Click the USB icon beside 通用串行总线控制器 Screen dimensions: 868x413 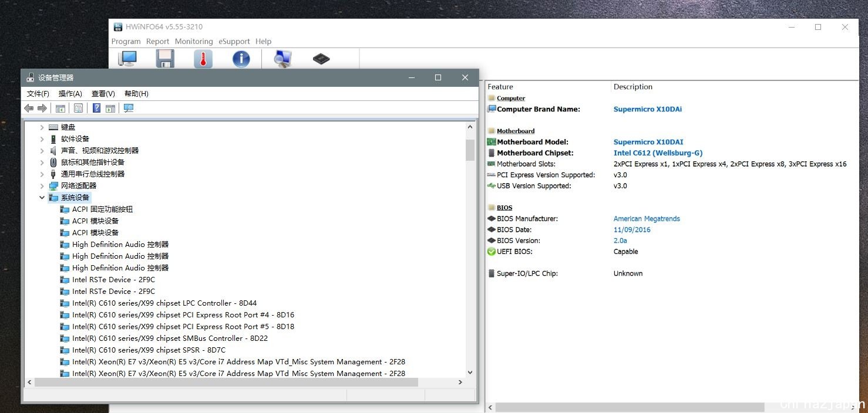click(x=53, y=174)
